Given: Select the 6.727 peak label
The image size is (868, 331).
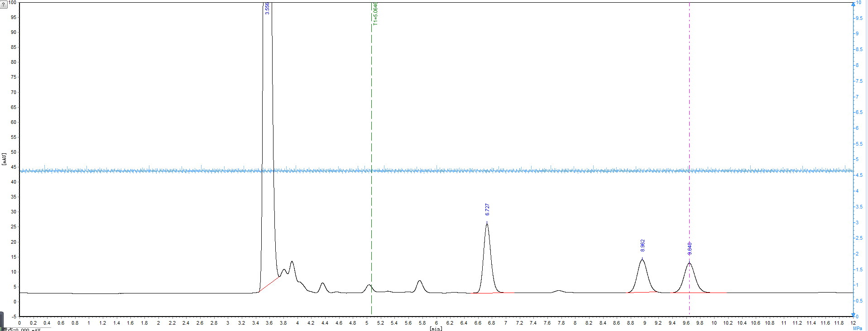Looking at the screenshot, I should [487, 209].
